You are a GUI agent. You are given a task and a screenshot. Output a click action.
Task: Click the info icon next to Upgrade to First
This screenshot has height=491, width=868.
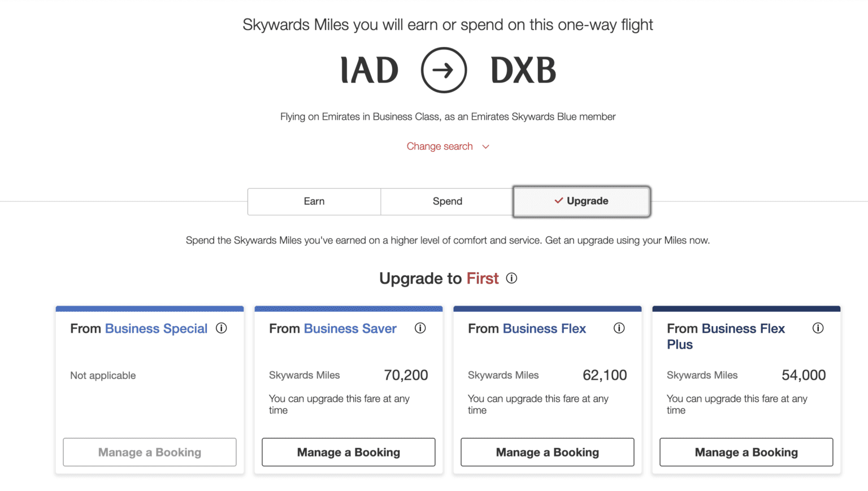coord(512,278)
